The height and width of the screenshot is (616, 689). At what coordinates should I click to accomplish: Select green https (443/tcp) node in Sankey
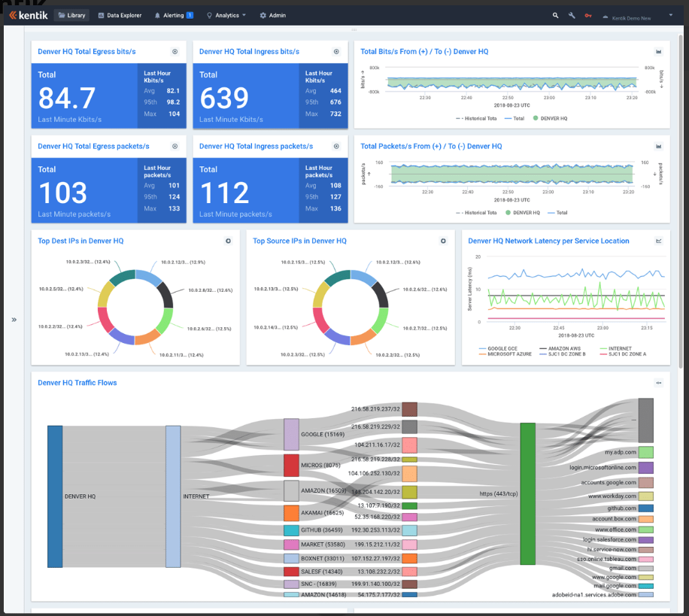click(527, 493)
